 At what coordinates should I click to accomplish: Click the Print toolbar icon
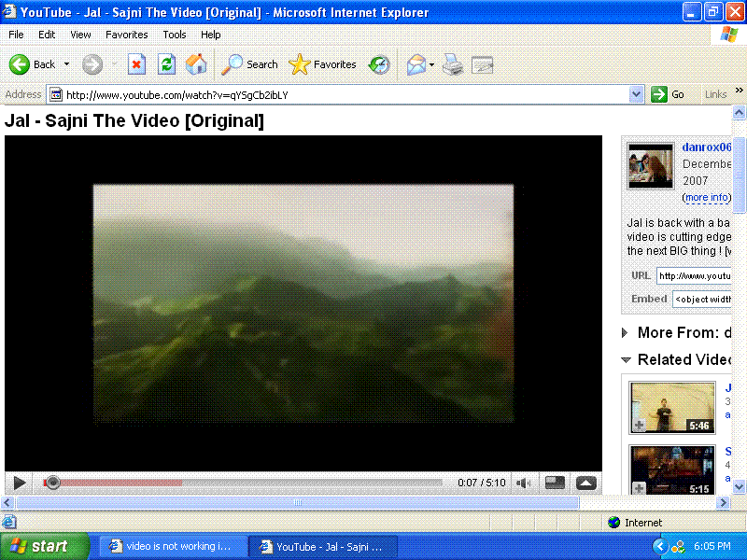453,64
